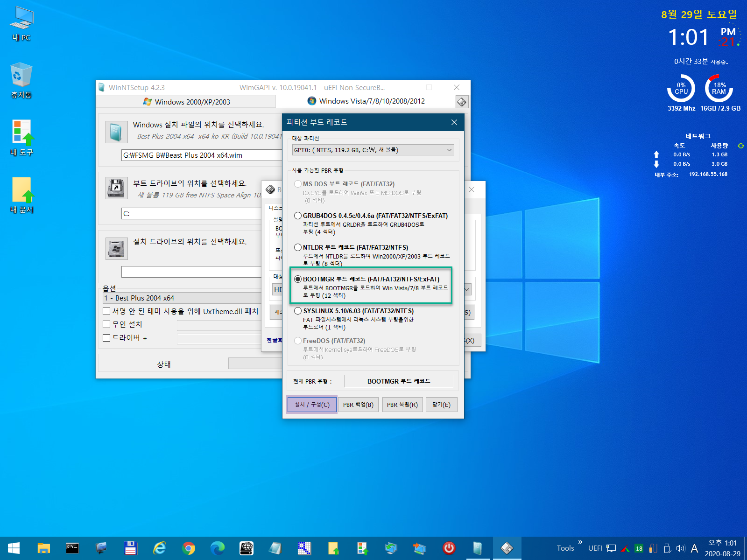
Task: Click the install drive disk icon
Action: tap(116, 249)
